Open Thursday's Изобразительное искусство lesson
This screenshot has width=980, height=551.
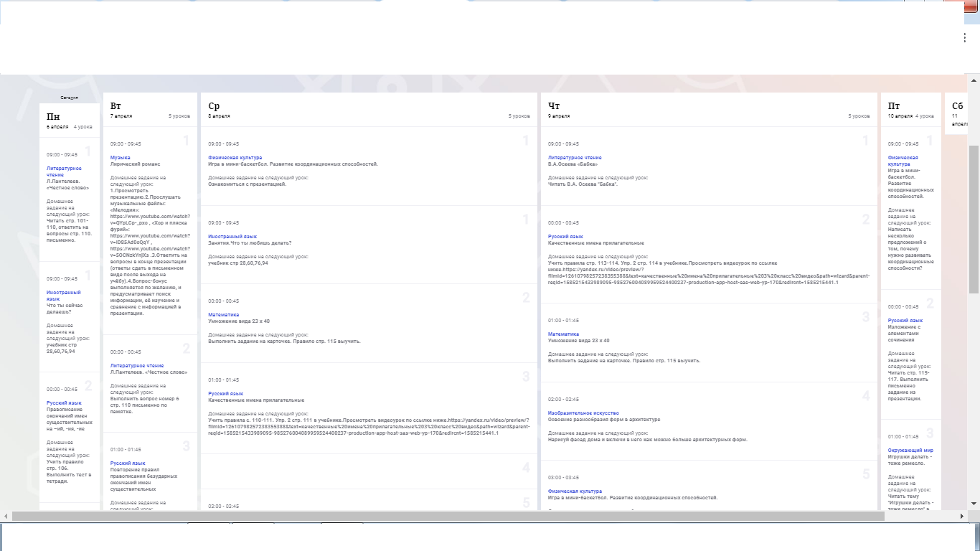click(x=583, y=413)
